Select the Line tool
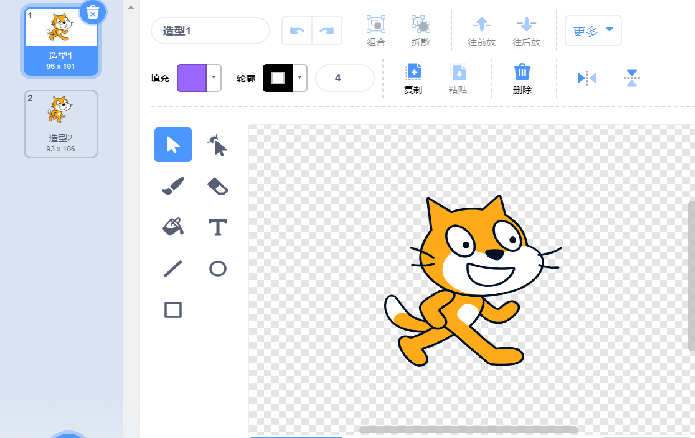The height and width of the screenshot is (438, 695). (x=172, y=268)
